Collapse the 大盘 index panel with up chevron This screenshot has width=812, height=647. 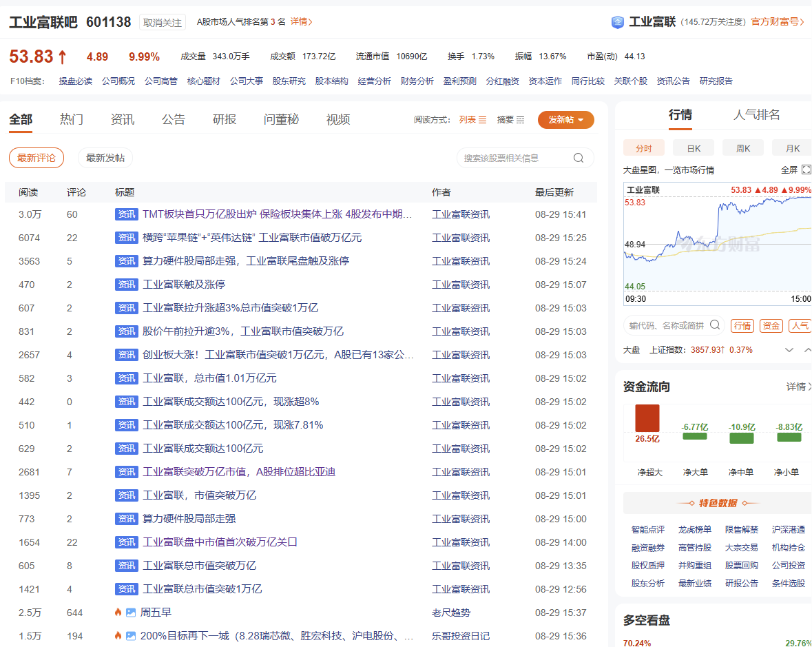pos(807,350)
